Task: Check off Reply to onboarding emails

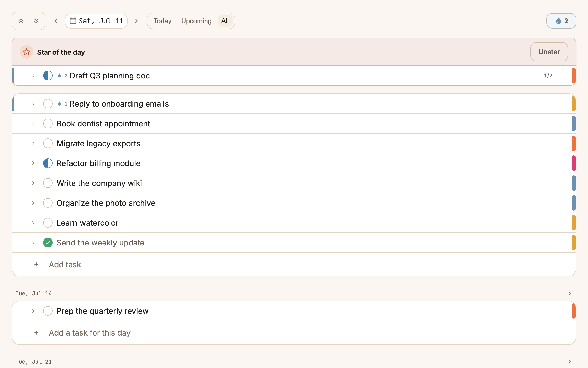Action: click(x=48, y=104)
